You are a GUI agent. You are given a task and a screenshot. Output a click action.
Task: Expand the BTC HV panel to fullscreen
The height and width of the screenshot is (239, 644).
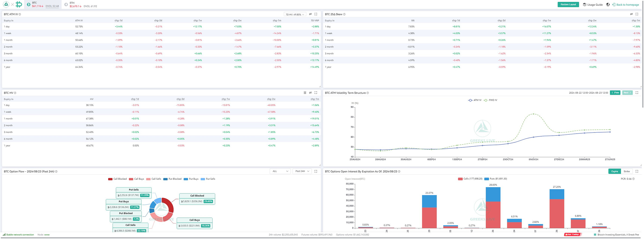[316, 93]
